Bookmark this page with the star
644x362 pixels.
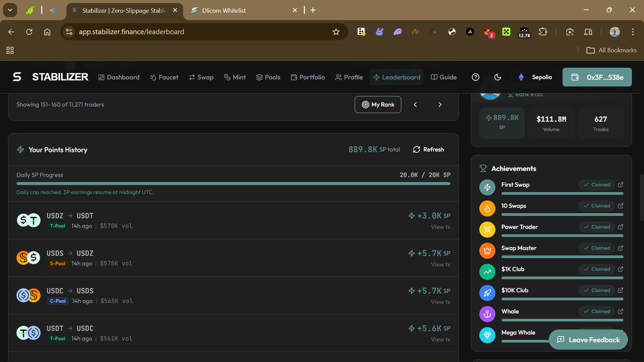point(336,32)
